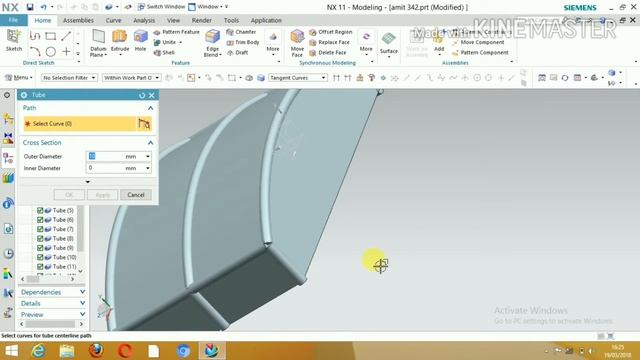The height and width of the screenshot is (360, 640).
Task: Uncheck the Tube (6) checkbox
Action: (x=40, y=220)
